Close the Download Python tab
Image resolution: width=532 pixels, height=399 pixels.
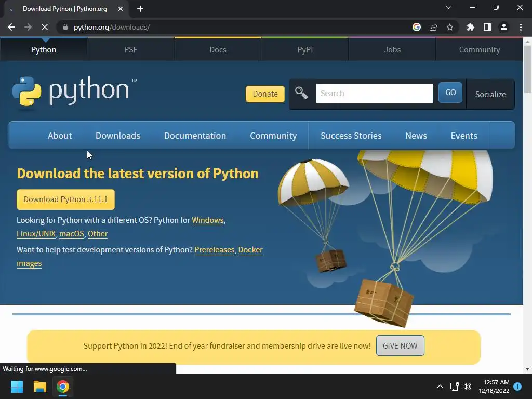point(121,9)
